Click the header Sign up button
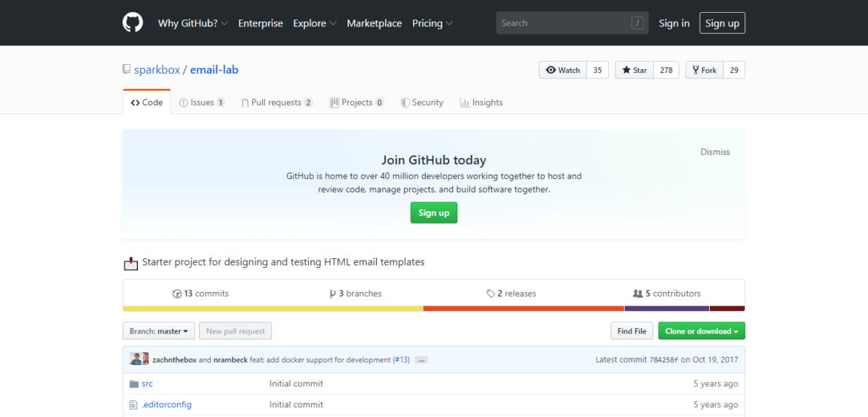868x417 pixels. pyautogui.click(x=723, y=23)
